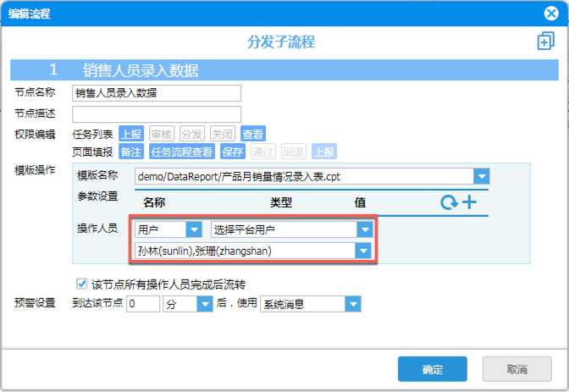This screenshot has height=392, width=569.
Task: Toggle the 保存 permission
Action: point(233,152)
